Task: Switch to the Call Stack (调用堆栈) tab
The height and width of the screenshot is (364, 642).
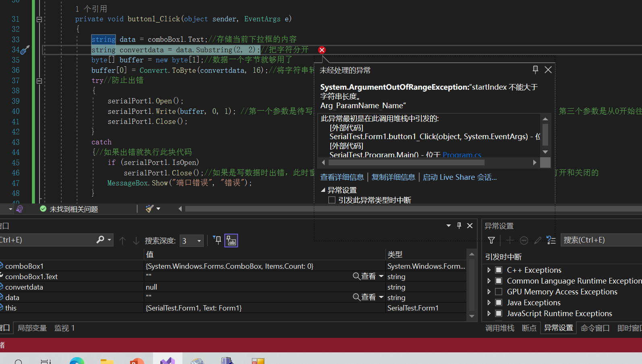Action: (x=500, y=328)
